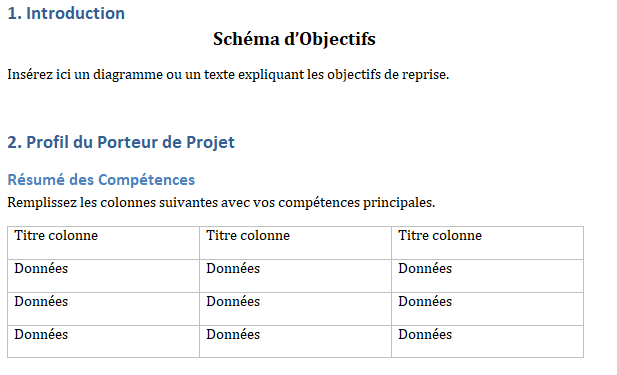Click second-row "Données" cell in middle column
The image size is (617, 375).
296,309
